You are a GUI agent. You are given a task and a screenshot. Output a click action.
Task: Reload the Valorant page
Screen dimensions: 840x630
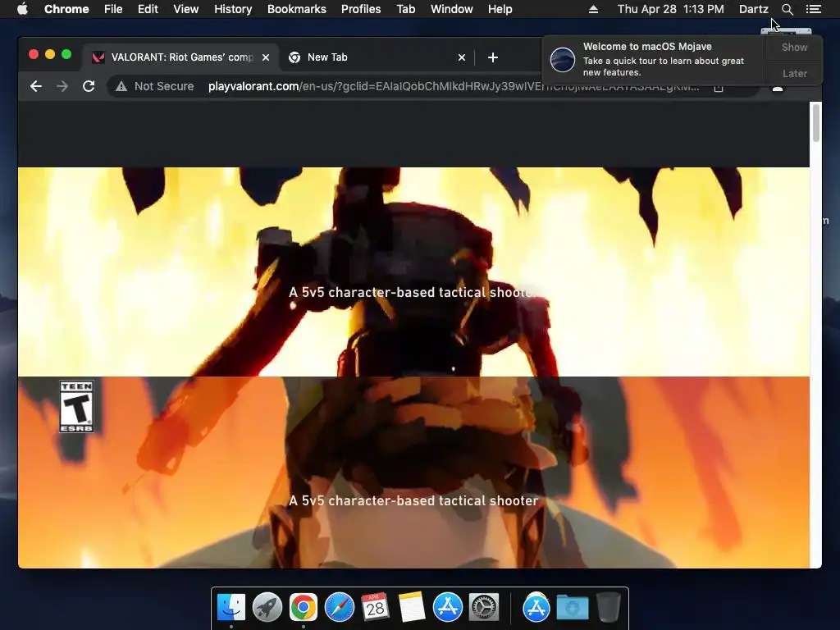pos(89,86)
